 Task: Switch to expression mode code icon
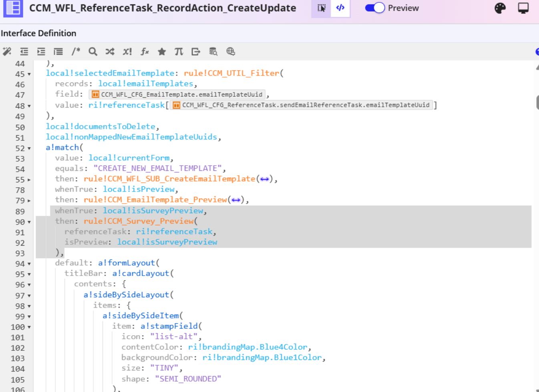click(340, 8)
